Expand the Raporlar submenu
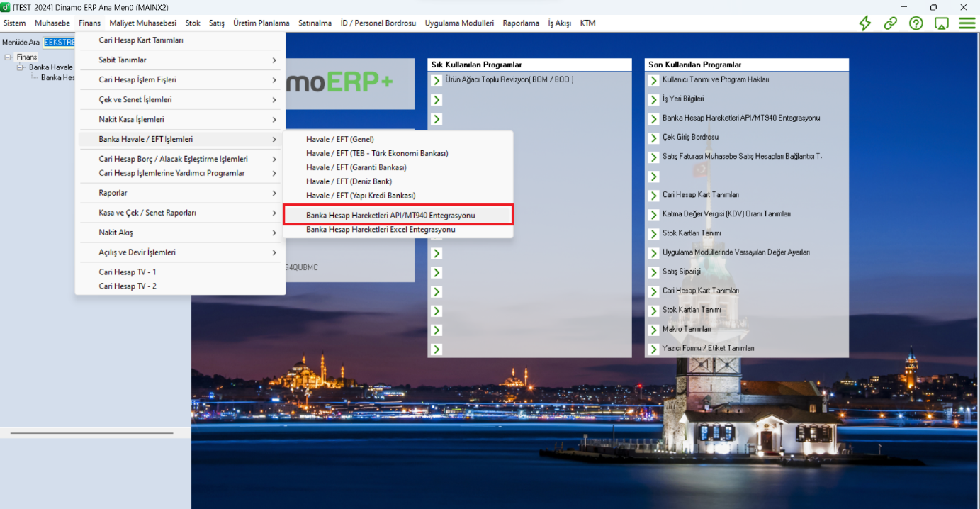This screenshot has height=509, width=980. (181, 194)
